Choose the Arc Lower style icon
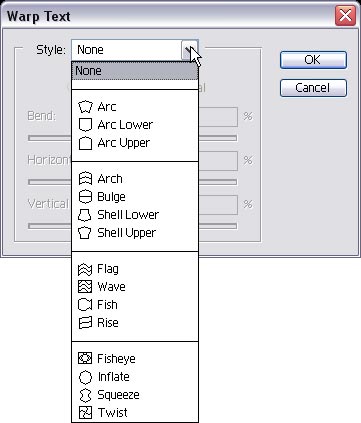This screenshot has height=423, width=361. click(x=85, y=125)
